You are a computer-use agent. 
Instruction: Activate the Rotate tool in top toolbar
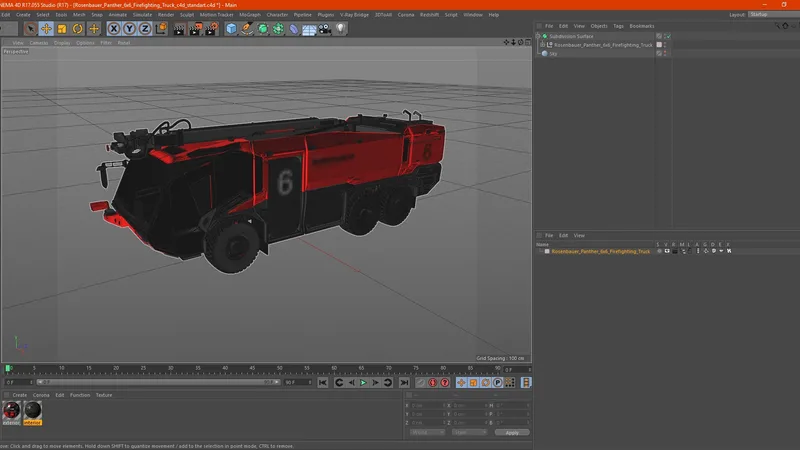78,29
